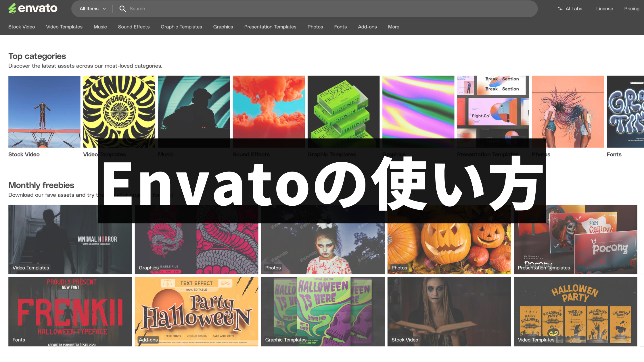Open the All Items dropdown
Viewport: 644px width, 362px height.
coord(93,9)
